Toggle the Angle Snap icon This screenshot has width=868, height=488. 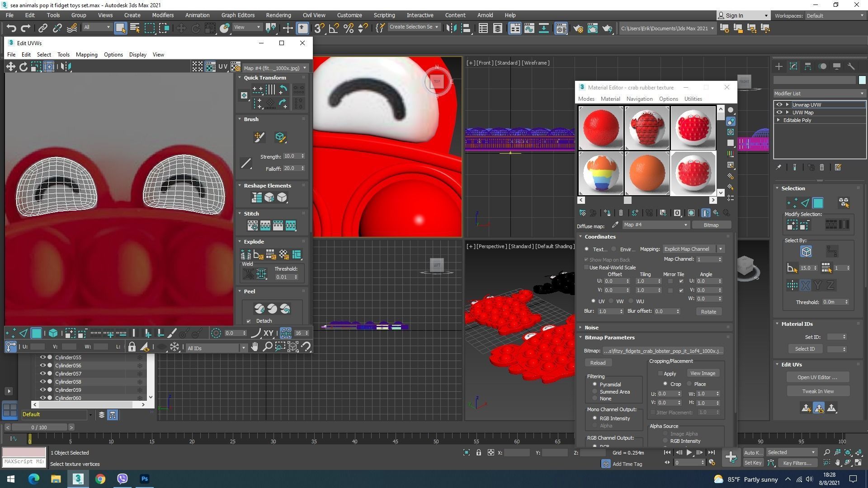(x=334, y=28)
